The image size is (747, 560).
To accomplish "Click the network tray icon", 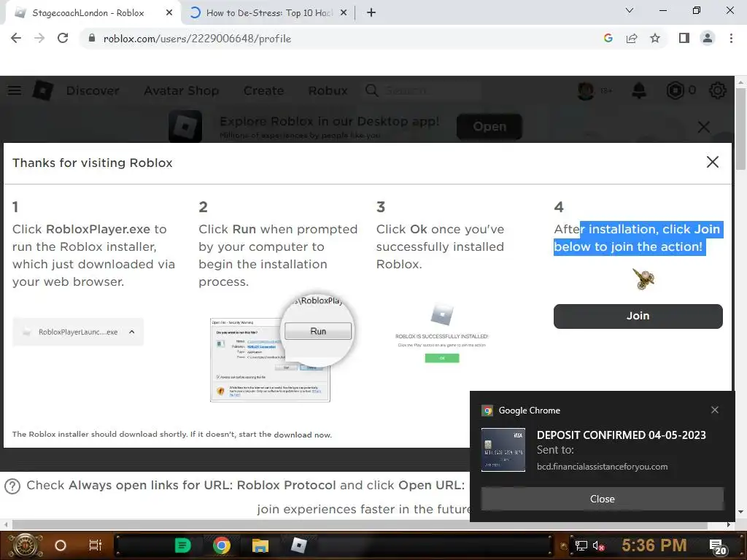I will click(581, 545).
